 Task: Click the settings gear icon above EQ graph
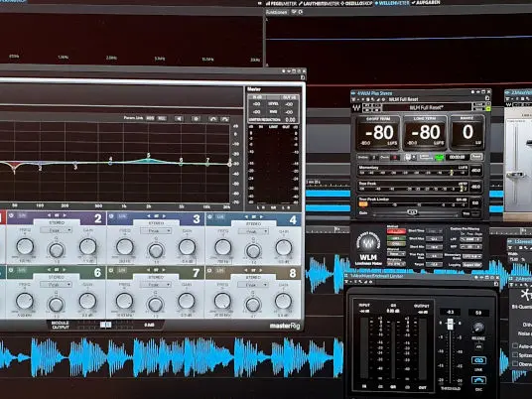(196, 119)
